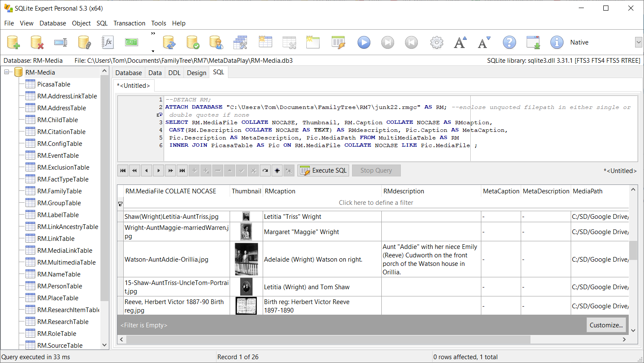644x363 pixels.
Task: Collapse the RM-Media database tree node
Action: (x=7, y=72)
